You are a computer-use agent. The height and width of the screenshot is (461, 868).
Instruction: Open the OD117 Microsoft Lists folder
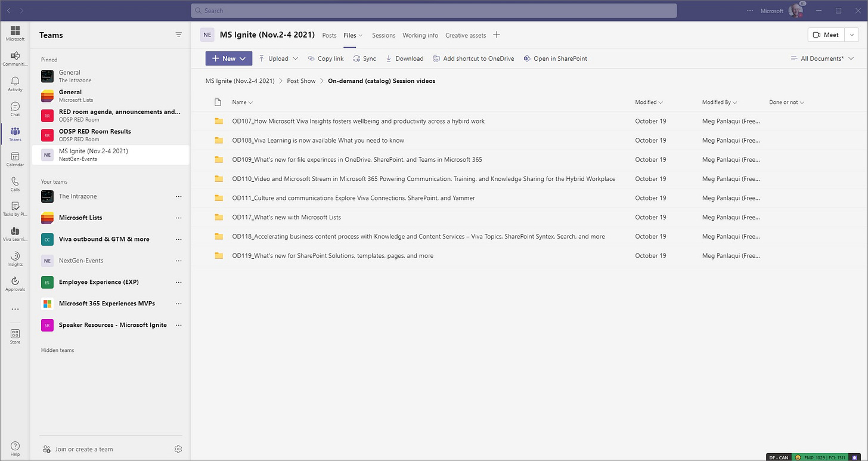point(287,217)
